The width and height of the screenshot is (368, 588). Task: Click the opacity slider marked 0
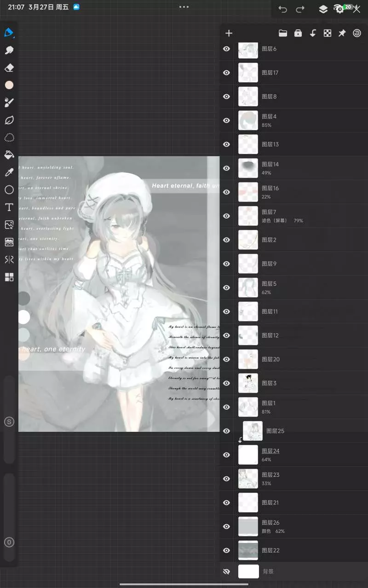click(x=9, y=542)
